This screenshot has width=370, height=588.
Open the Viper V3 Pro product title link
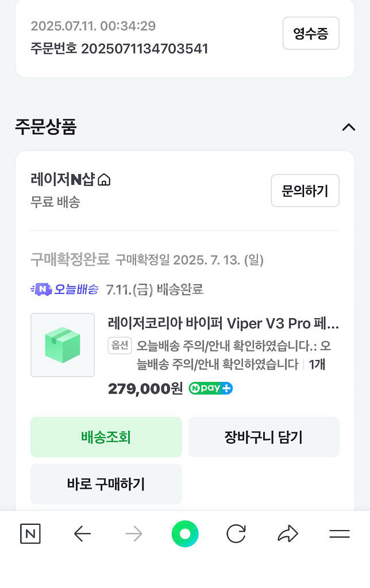[224, 323]
